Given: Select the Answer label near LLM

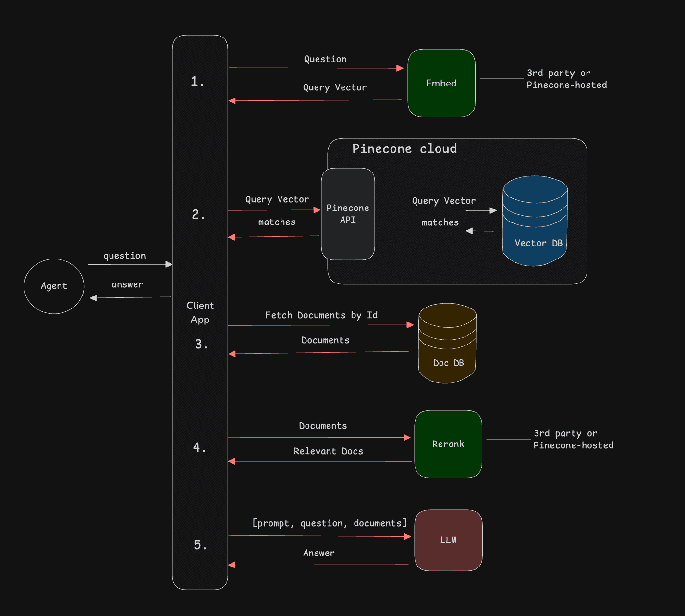Looking at the screenshot, I should coord(318,553).
